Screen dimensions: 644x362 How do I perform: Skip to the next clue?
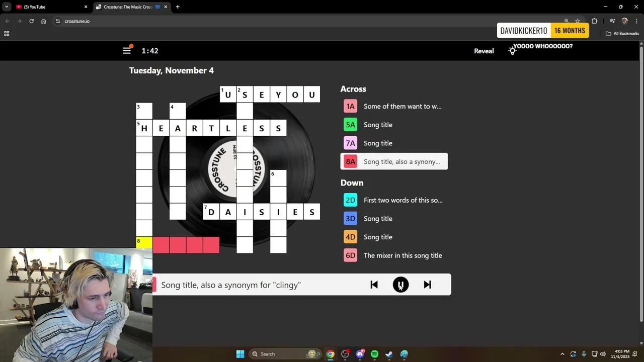point(427,285)
